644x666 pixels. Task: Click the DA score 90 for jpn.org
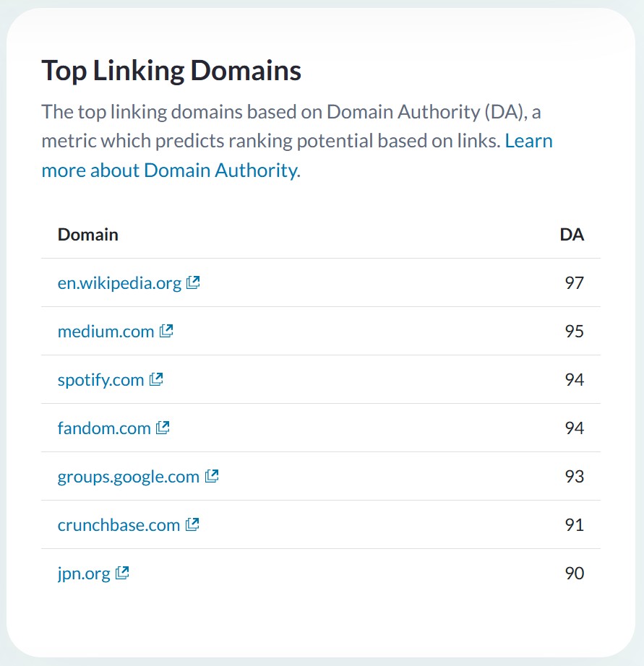pos(574,574)
